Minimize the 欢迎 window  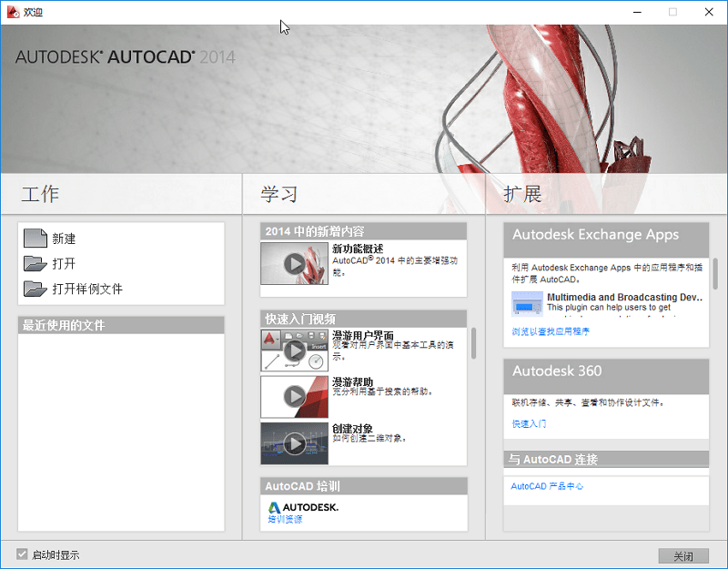point(638,12)
